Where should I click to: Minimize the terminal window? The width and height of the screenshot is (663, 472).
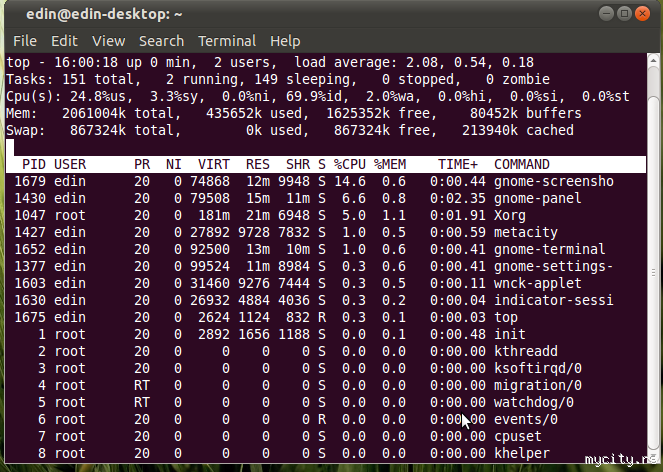(606, 14)
